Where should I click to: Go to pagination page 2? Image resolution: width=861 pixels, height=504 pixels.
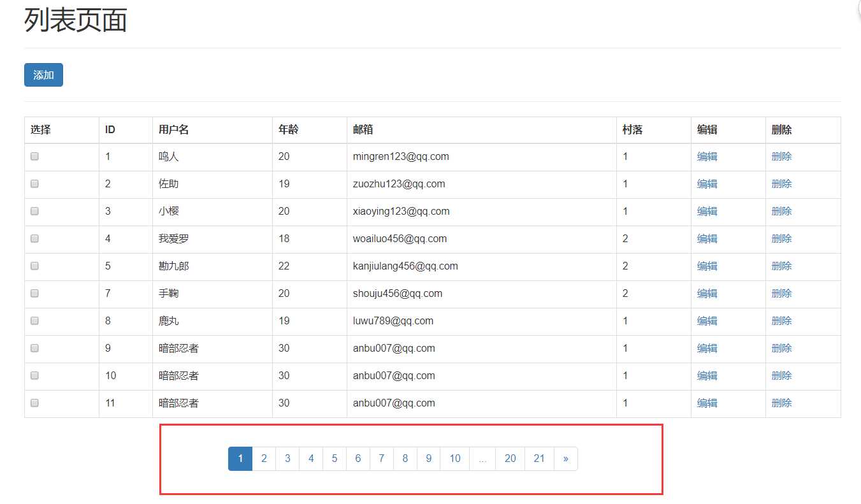point(264,459)
